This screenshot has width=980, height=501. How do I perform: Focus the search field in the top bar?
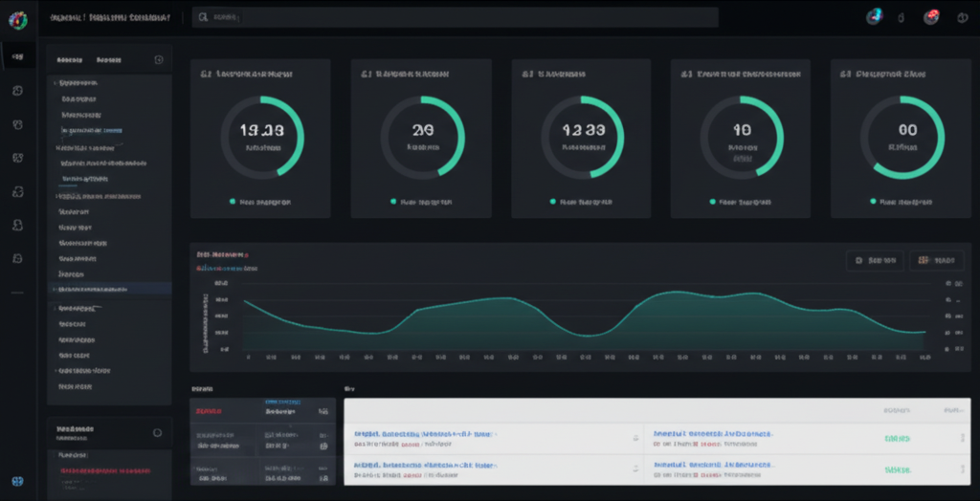pyautogui.click(x=455, y=17)
